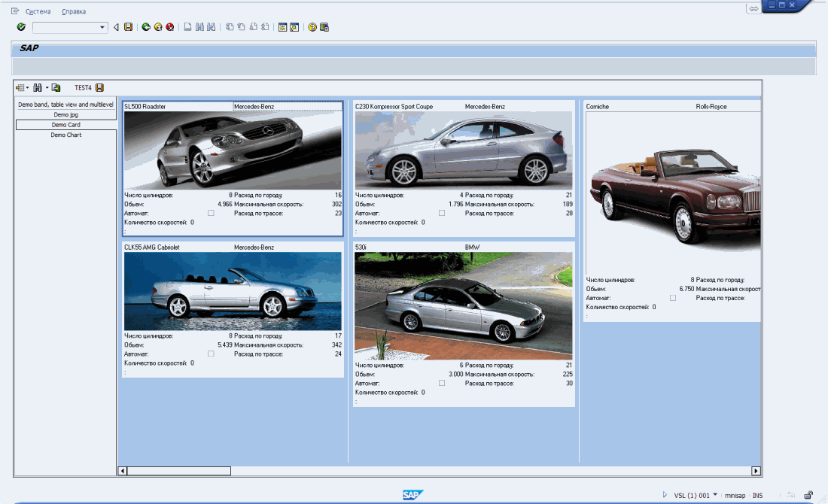Viewport: 828px width, 504px height.
Task: Click the SL500 Roadster title text
Action: (x=145, y=107)
